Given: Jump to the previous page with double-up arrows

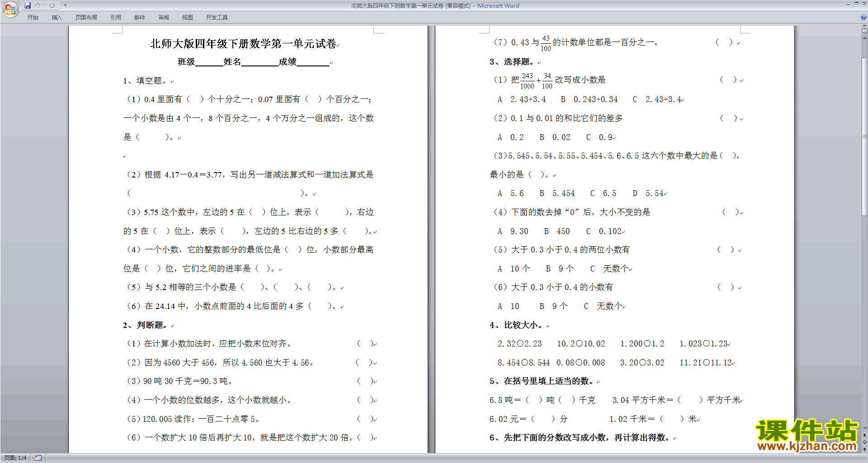Looking at the screenshot, I should tap(865, 435).
